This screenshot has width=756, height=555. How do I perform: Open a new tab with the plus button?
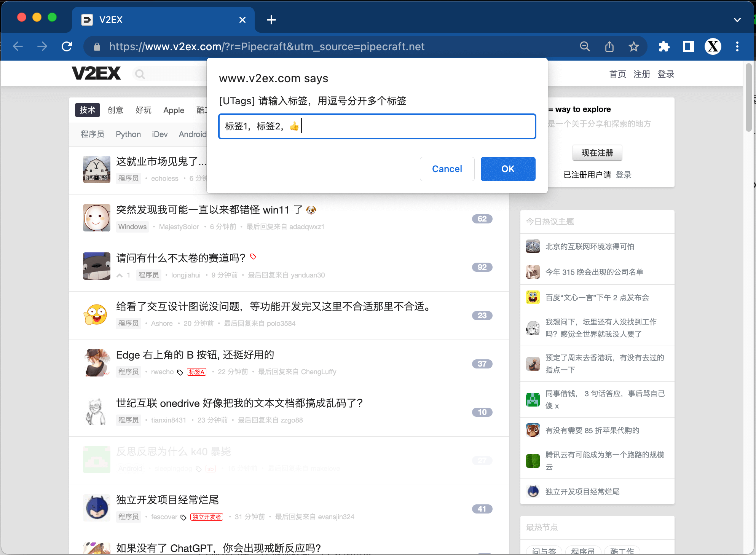(271, 20)
